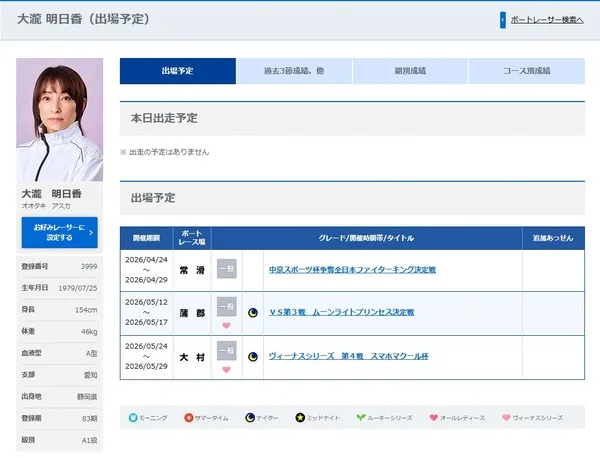Screen dimensions: 600x458
Task: Click the 大村 venue cell
Action: pos(192,357)
